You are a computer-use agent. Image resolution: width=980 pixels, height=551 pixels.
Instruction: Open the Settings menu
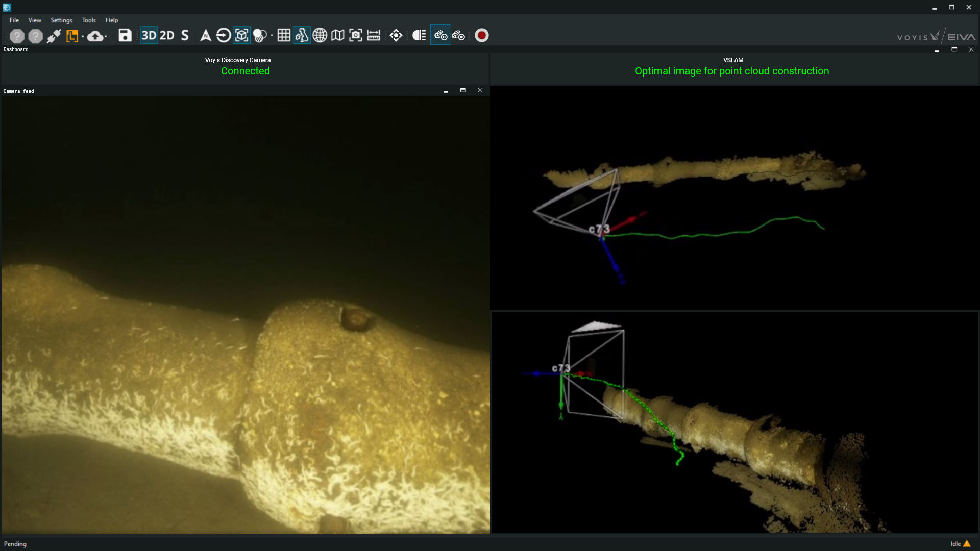(61, 20)
